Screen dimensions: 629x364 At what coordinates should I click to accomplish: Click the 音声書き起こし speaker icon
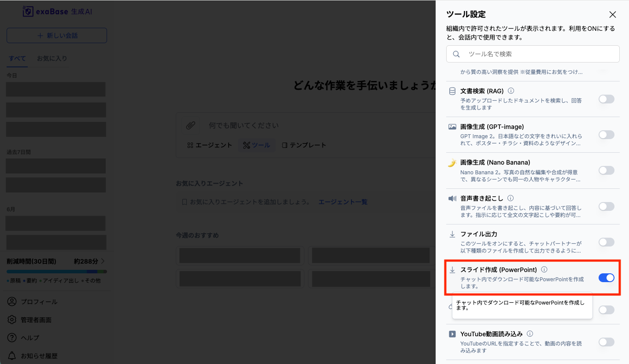[452, 199]
